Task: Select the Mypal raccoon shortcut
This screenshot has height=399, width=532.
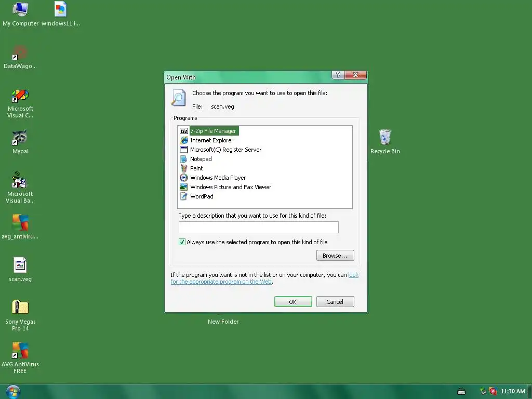Action: [20, 137]
